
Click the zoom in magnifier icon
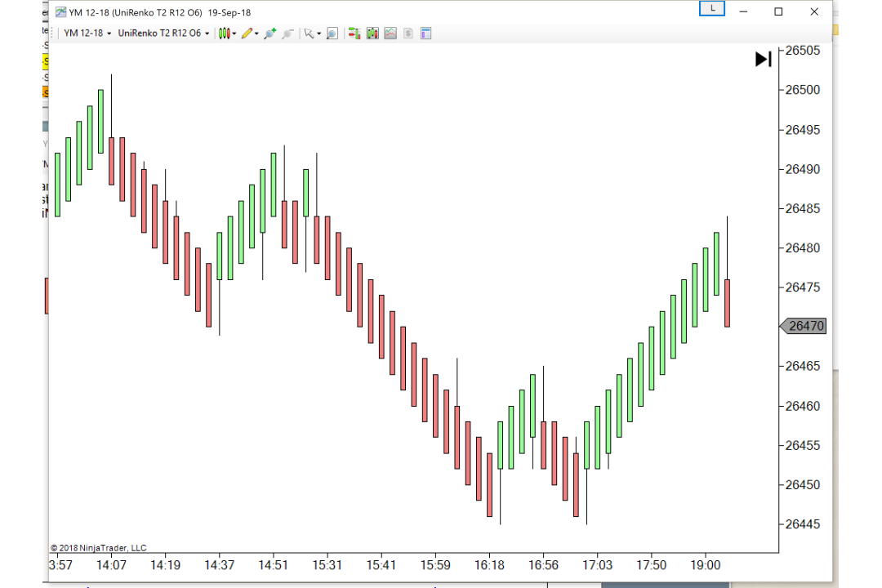[270, 33]
